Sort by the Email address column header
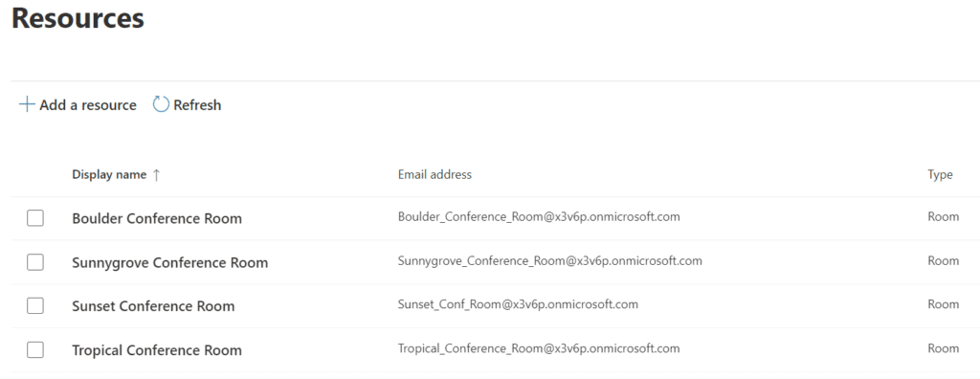This screenshot has width=980, height=379. coord(434,174)
